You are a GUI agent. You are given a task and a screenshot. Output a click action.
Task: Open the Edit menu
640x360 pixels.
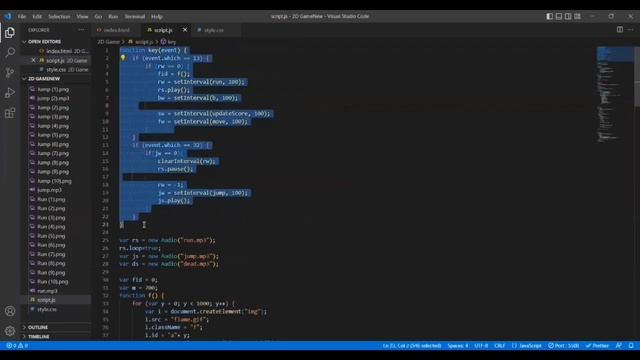pos(37,17)
